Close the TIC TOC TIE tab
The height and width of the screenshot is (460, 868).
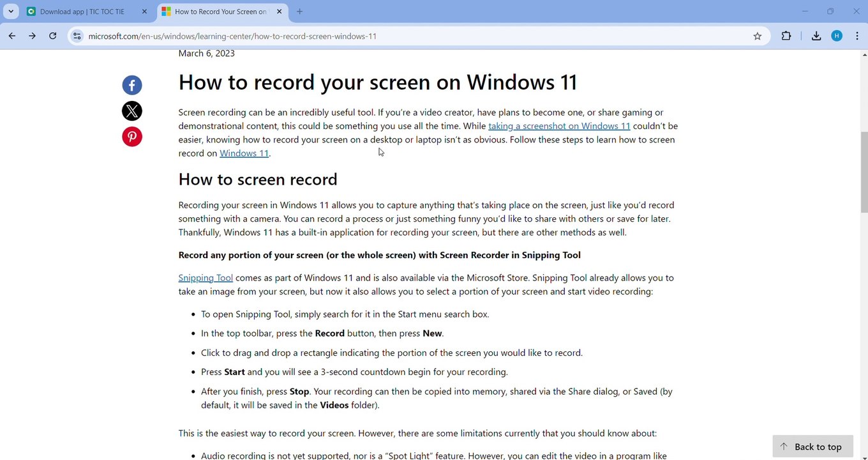tap(144, 11)
